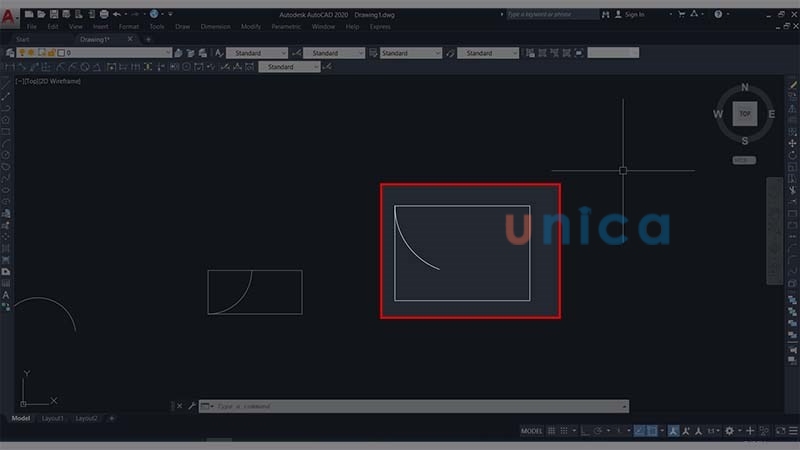Open the Express menu
800x450 pixels.
[380, 27]
